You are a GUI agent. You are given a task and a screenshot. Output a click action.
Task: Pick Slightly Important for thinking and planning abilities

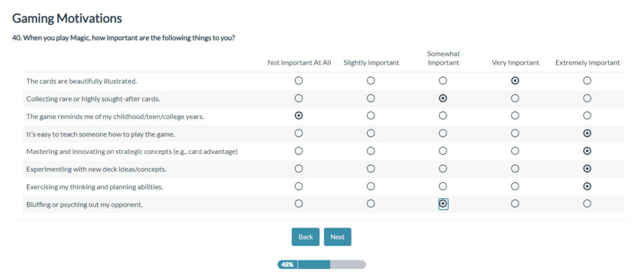click(x=371, y=186)
